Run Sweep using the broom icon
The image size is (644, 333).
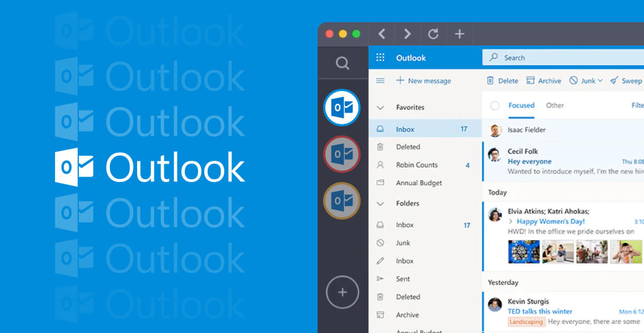click(615, 80)
